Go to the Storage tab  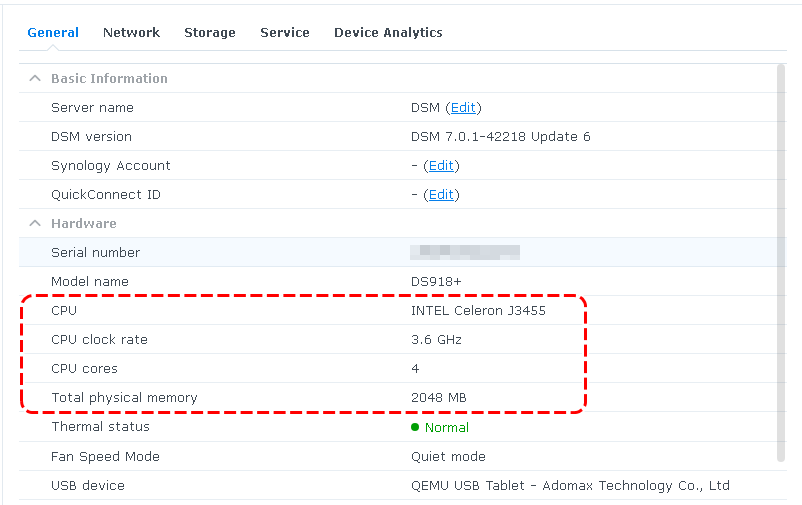[210, 32]
